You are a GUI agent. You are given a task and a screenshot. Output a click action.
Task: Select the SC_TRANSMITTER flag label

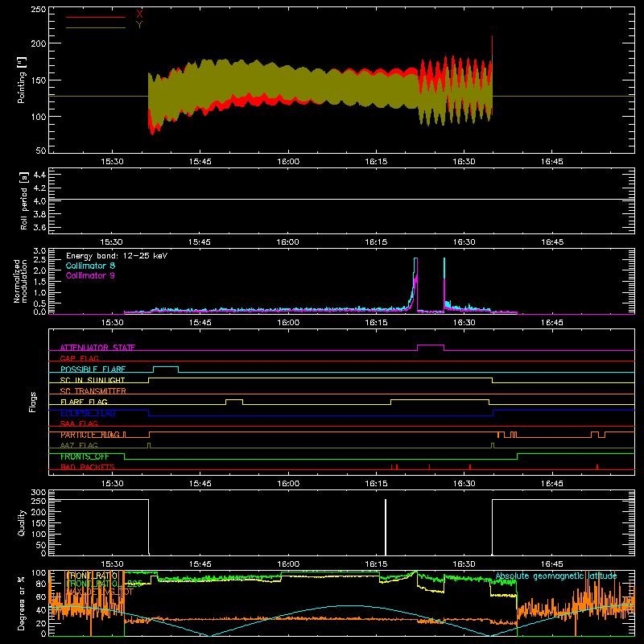click(x=93, y=390)
